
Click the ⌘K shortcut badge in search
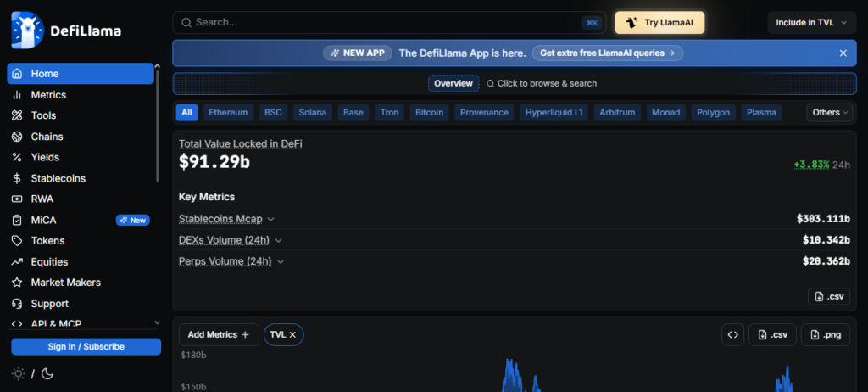pos(592,23)
